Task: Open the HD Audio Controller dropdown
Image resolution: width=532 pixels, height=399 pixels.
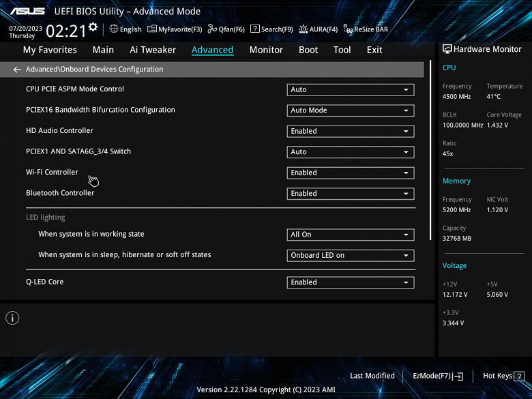Action: coord(351,132)
